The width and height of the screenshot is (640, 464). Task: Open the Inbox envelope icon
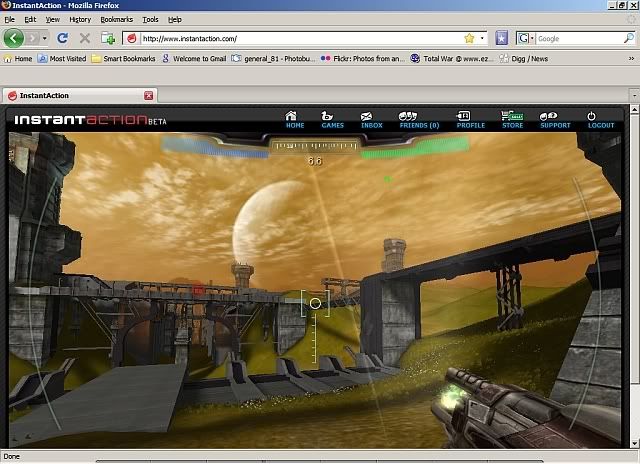[x=372, y=117]
